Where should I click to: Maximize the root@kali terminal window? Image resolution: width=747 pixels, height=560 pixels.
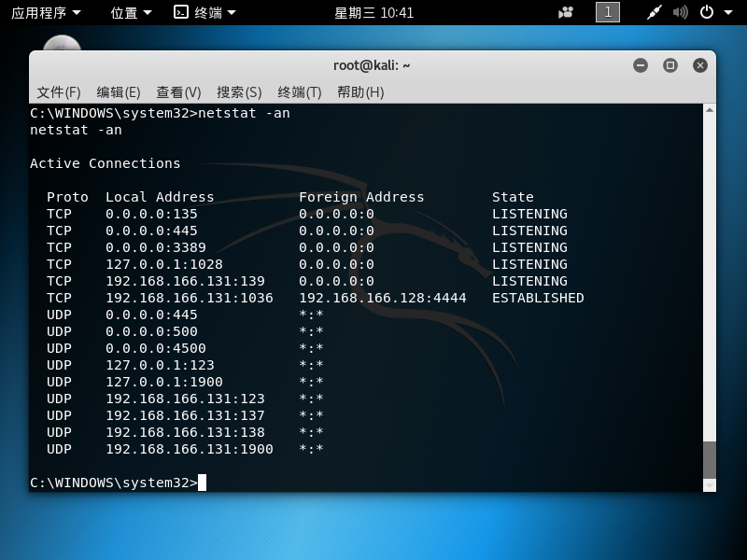[670, 65]
